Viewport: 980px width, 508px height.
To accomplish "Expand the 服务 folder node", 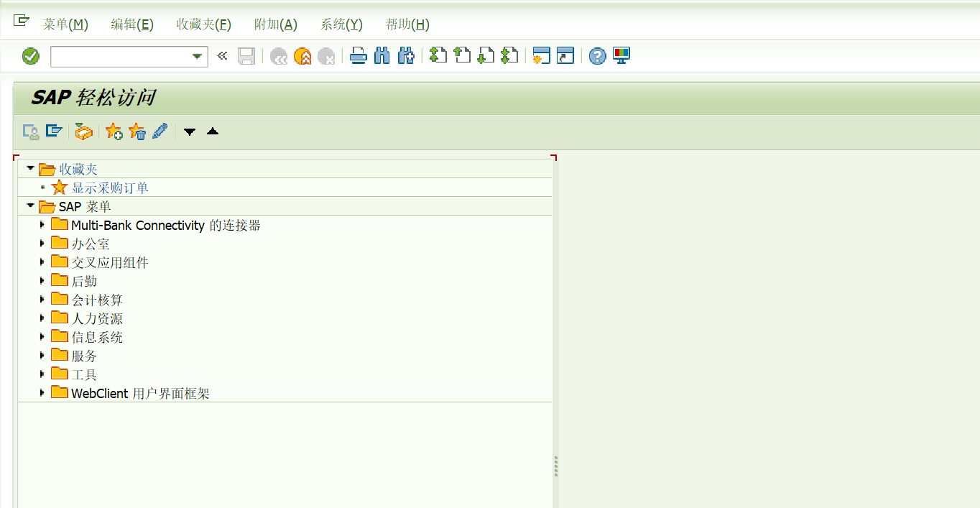I will [43, 356].
